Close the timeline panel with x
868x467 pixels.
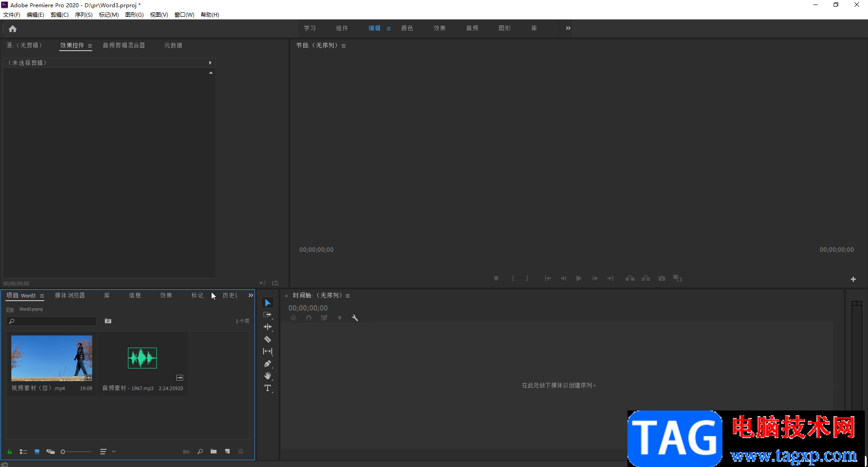286,296
